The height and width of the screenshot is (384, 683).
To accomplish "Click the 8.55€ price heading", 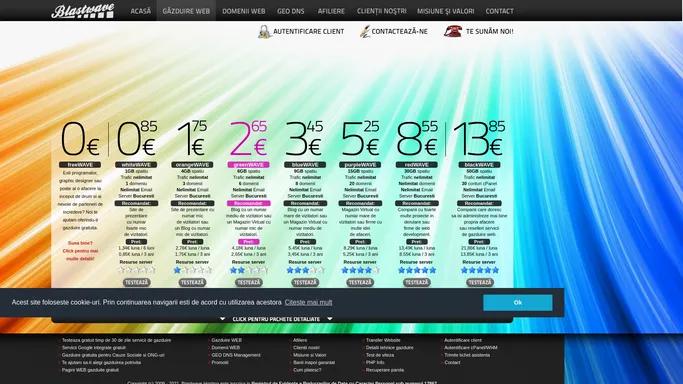I will pyautogui.click(x=417, y=139).
